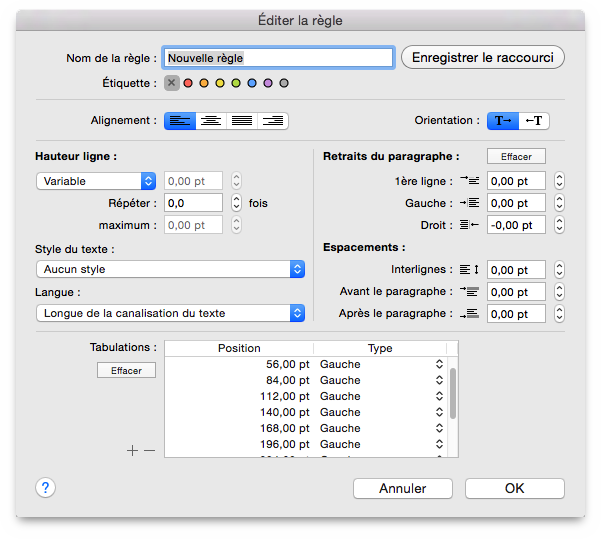Change type of 56,00 pt tab stop

(x=439, y=364)
